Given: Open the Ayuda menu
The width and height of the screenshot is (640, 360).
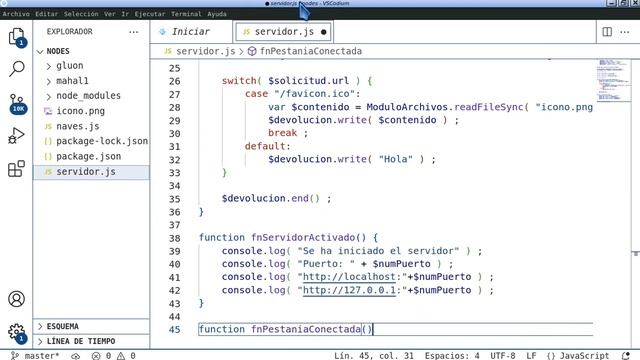Looking at the screenshot, I should (x=217, y=14).
